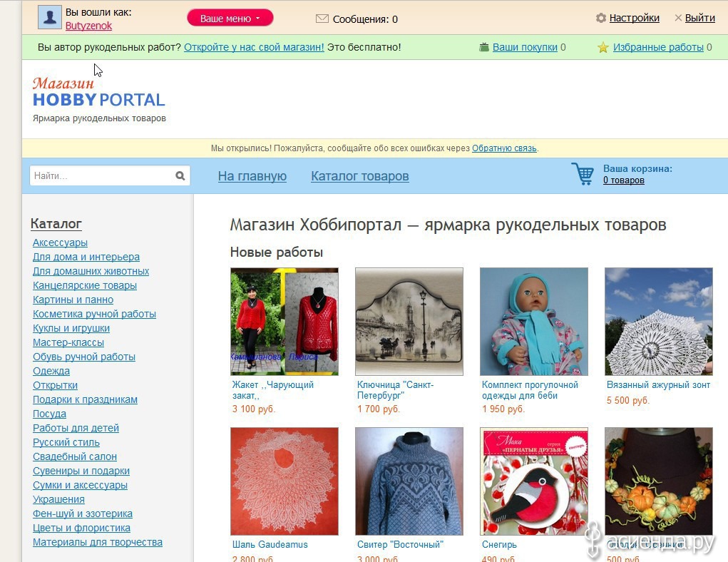
Task: Open Сумки и аксессуары category
Action: pos(80,485)
